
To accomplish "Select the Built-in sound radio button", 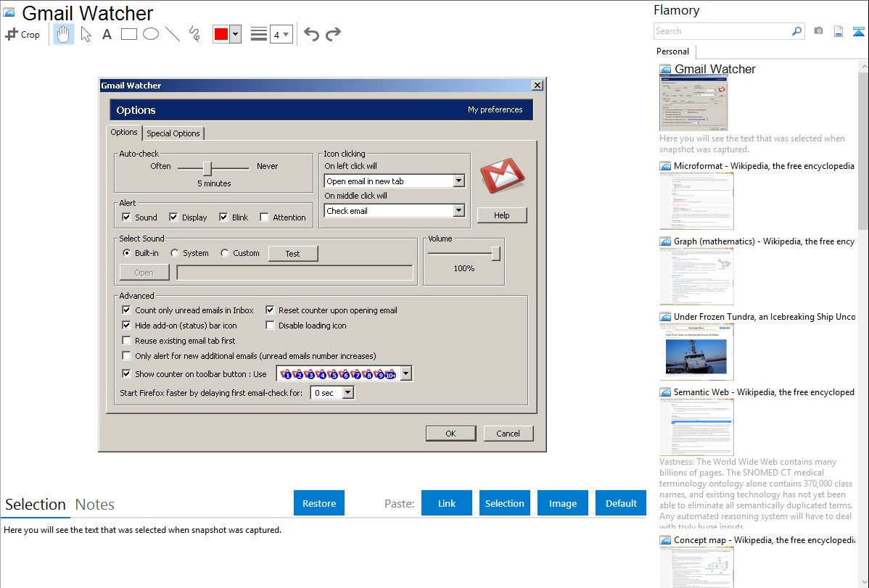I will 126,253.
